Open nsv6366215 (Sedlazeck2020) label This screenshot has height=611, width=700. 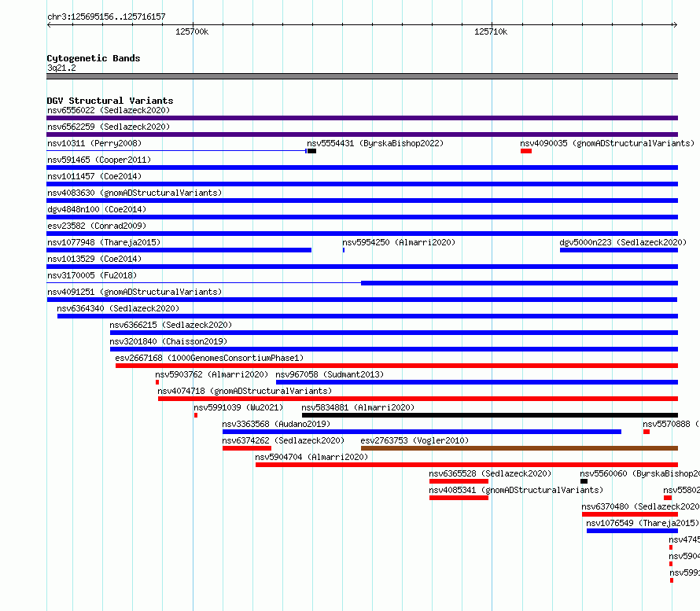[x=171, y=325]
